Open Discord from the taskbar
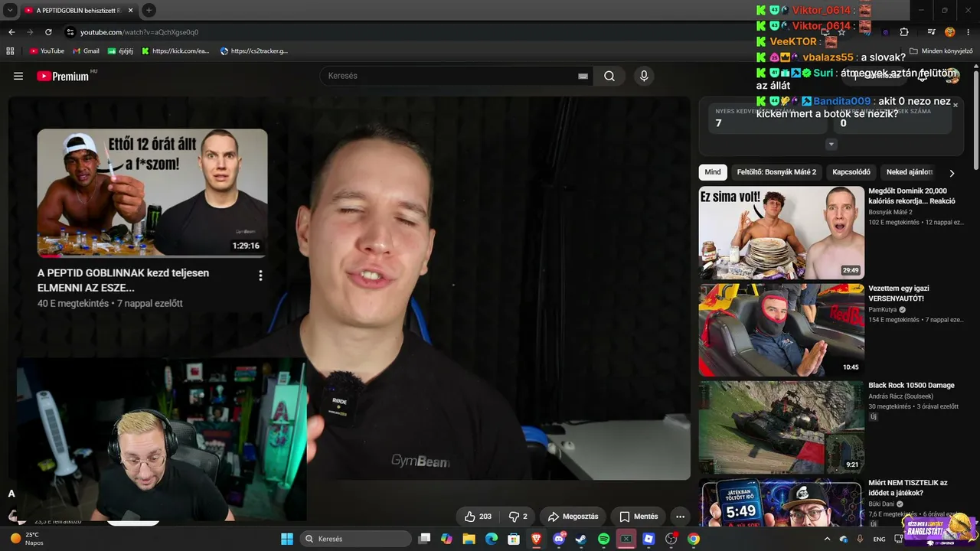 pyautogui.click(x=559, y=539)
